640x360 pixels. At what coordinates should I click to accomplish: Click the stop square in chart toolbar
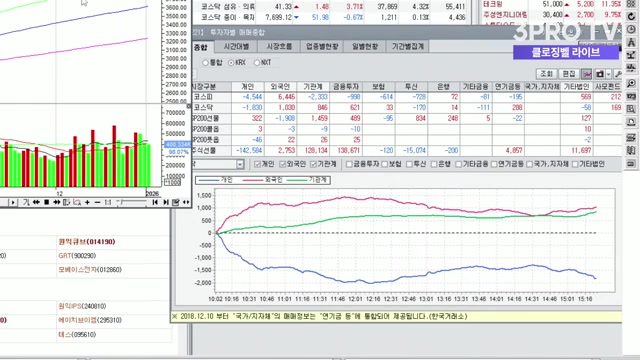tap(47, 202)
